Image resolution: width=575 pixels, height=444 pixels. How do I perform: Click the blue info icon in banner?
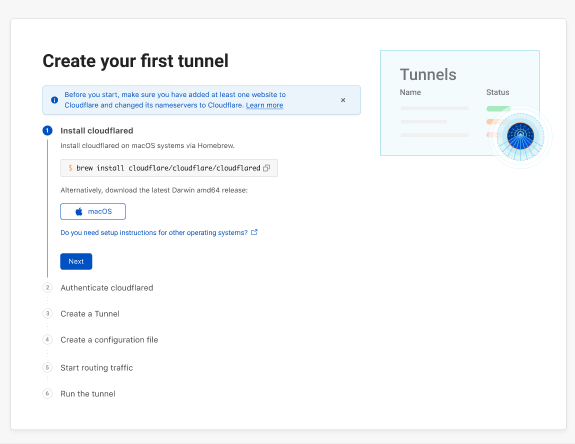55,100
